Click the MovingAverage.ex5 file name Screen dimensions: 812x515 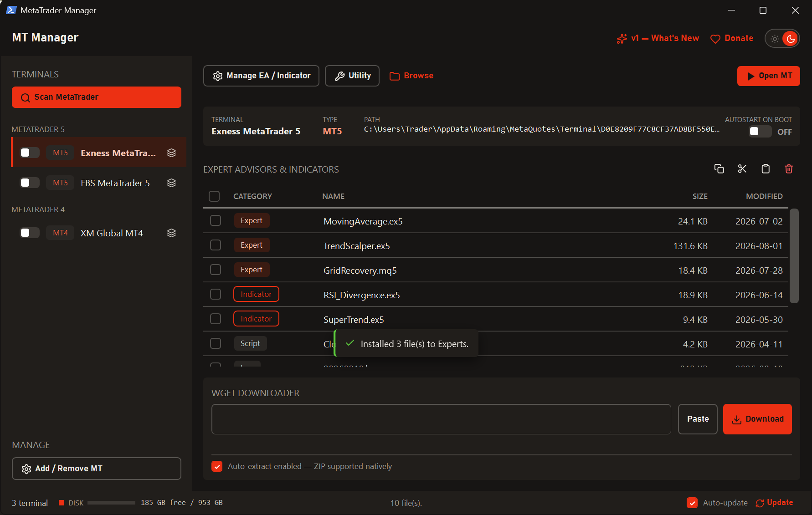[x=363, y=221]
